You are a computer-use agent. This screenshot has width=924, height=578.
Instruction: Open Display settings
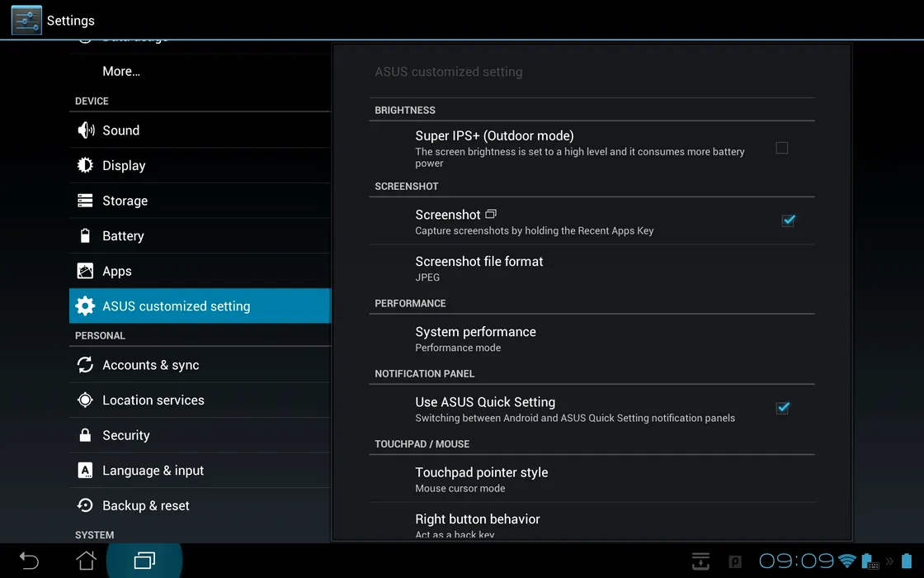tap(200, 165)
